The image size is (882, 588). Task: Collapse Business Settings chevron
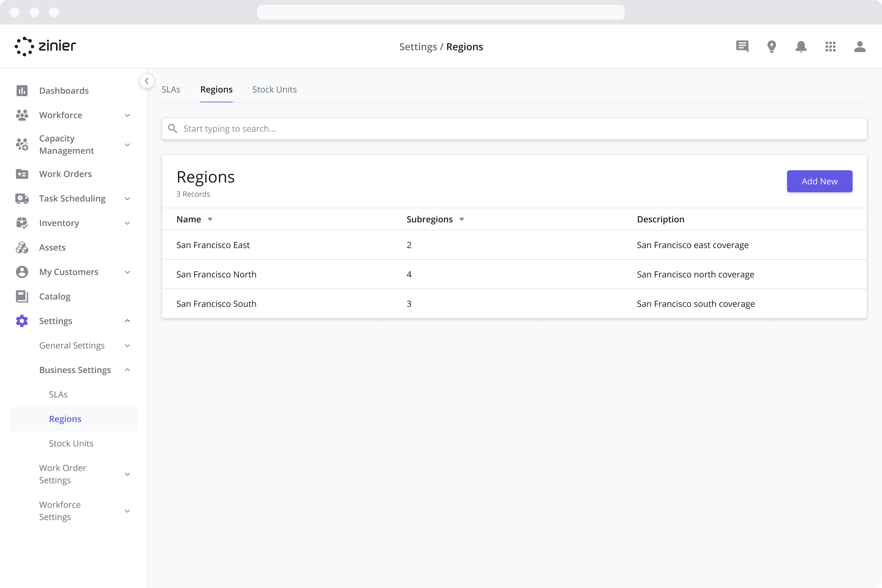coord(127,370)
